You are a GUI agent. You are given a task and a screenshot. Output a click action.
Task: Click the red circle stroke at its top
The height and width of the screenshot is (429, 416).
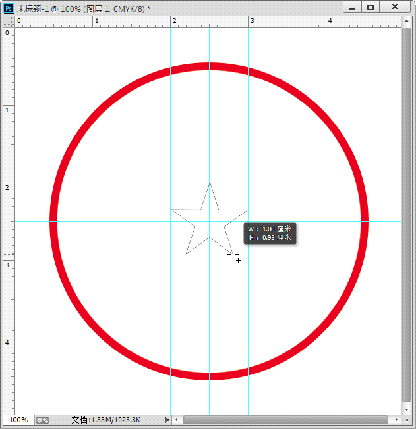coord(209,66)
